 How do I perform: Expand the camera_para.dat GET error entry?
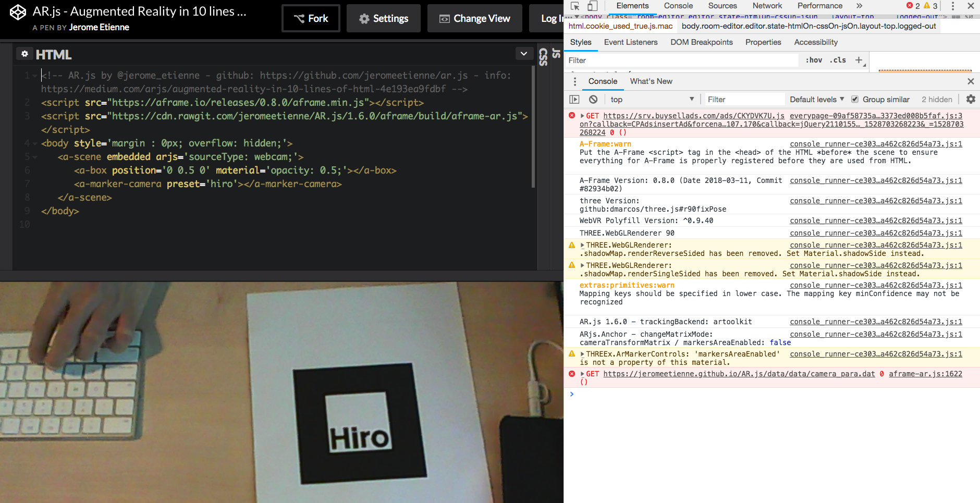(583, 374)
